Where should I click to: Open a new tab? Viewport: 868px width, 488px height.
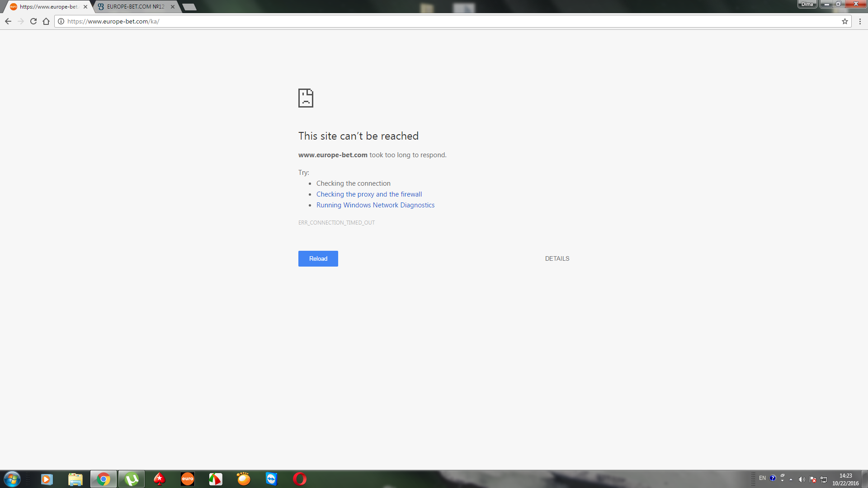(189, 7)
